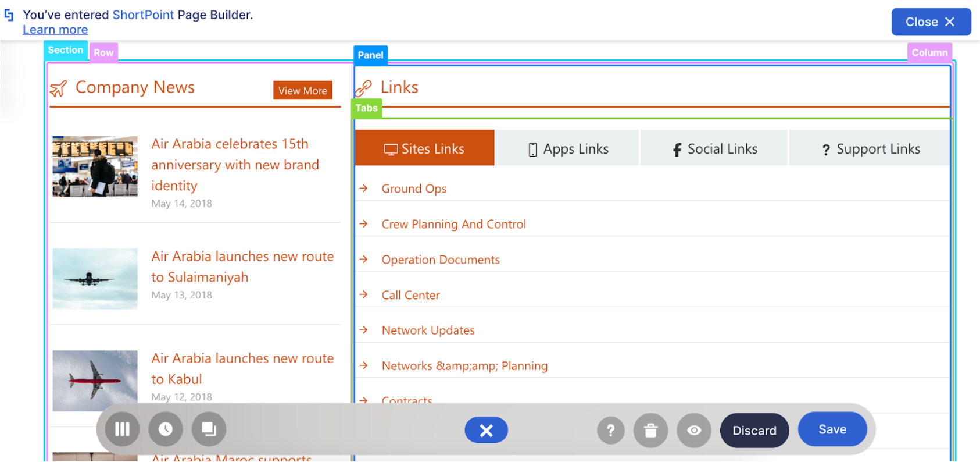Open the Call Center link
980x462 pixels.
point(410,295)
